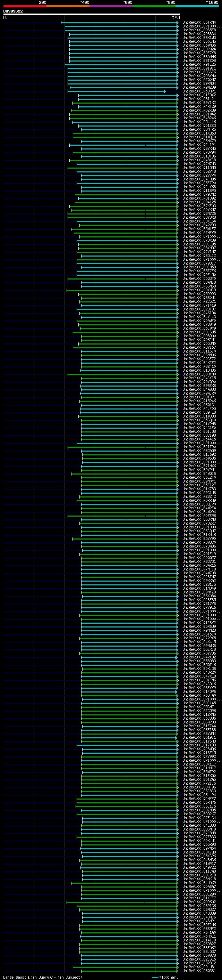The image size is (222, 980).
Task: Click the green ~80% identity legend segment
Action: 154,6
